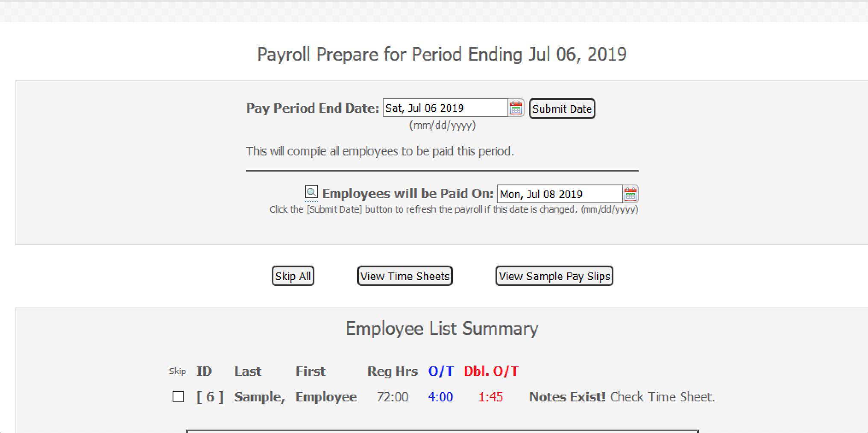Select the Pay Period End Date input field
Screen dimensions: 868x433
(444, 108)
